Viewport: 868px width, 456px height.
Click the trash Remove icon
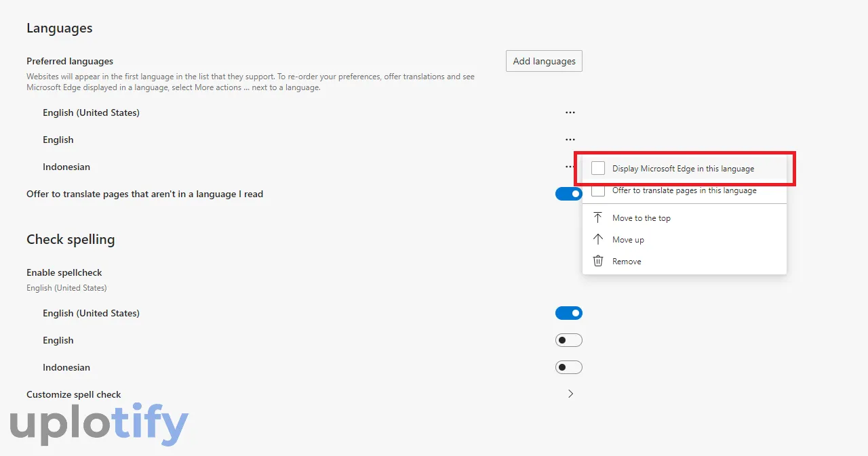pyautogui.click(x=597, y=261)
